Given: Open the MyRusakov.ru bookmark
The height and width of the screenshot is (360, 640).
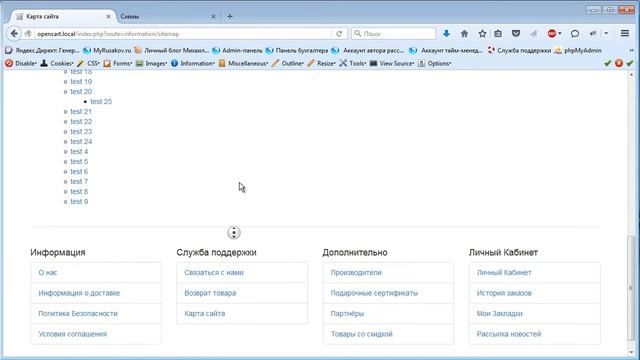Looking at the screenshot, I should [x=107, y=50].
